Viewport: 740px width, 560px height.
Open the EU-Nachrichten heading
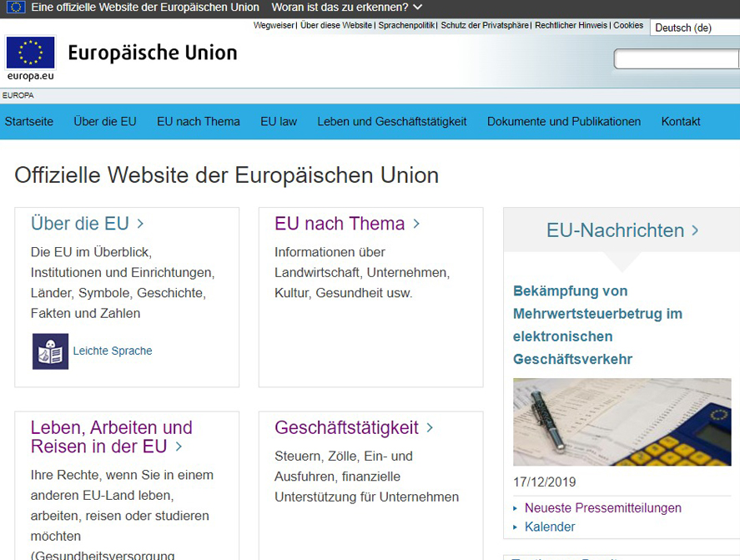(616, 230)
